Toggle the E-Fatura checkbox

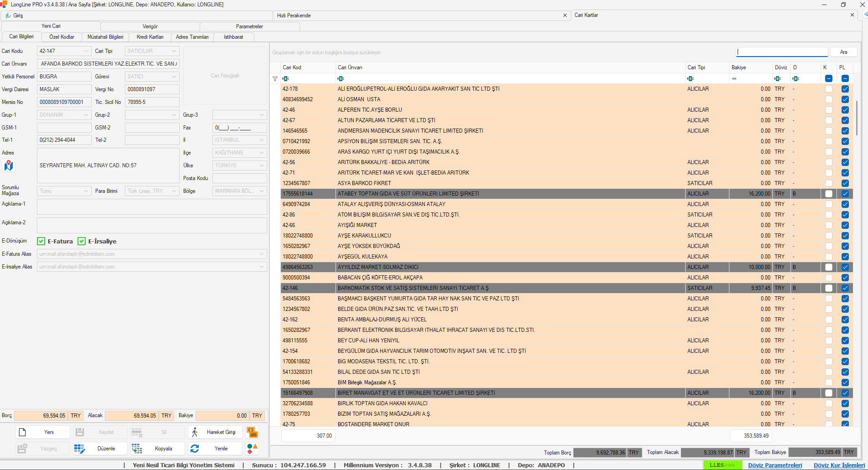tap(41, 241)
